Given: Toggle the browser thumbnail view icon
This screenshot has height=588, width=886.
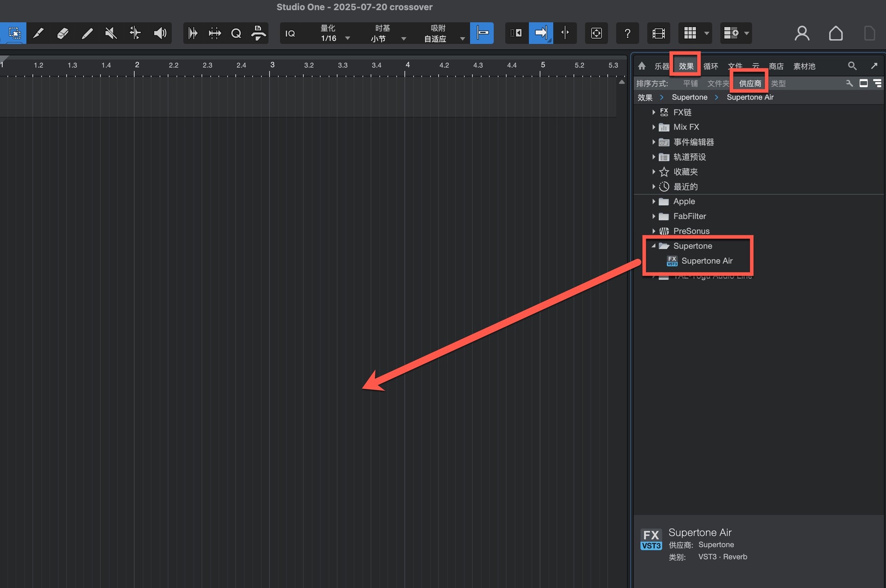Looking at the screenshot, I should [x=863, y=83].
